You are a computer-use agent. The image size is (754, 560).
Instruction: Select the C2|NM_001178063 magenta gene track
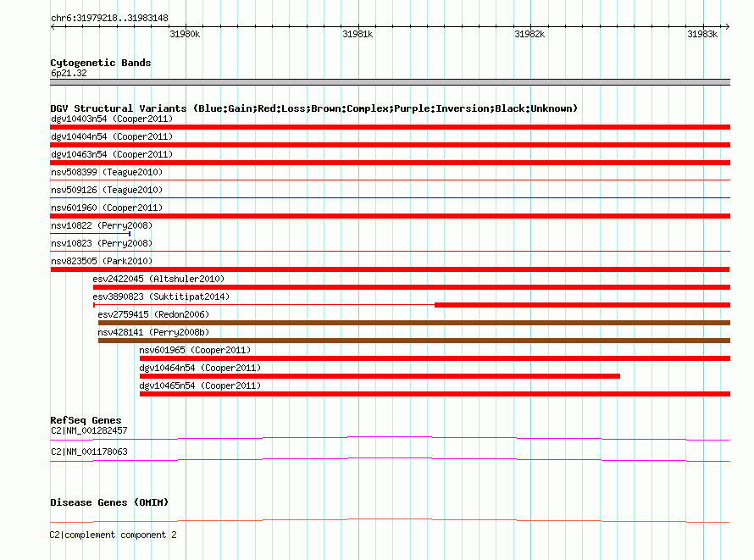[390, 459]
